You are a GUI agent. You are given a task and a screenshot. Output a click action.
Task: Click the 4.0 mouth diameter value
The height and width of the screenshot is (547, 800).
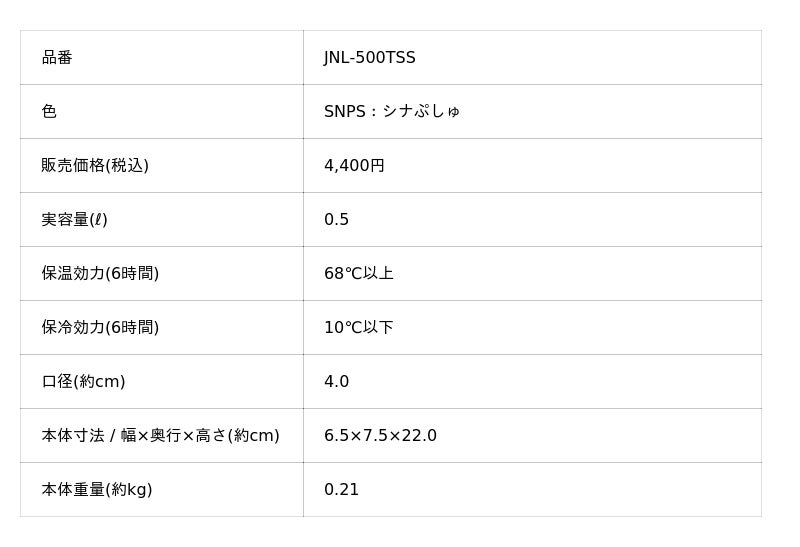pos(336,382)
